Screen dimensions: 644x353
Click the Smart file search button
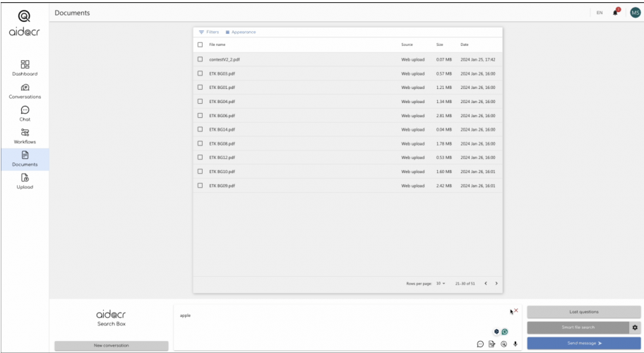578,328
